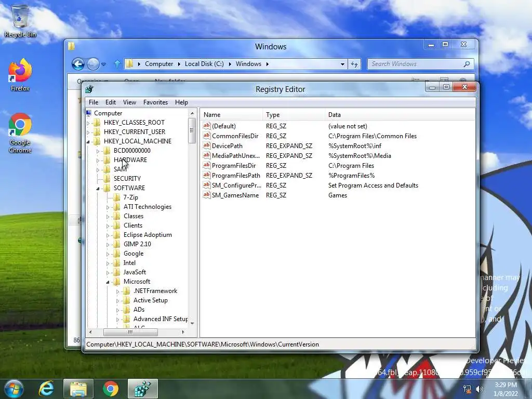The height and width of the screenshot is (399, 532).
Task: Select the CommonFilesDir value icon
Action: point(207,136)
